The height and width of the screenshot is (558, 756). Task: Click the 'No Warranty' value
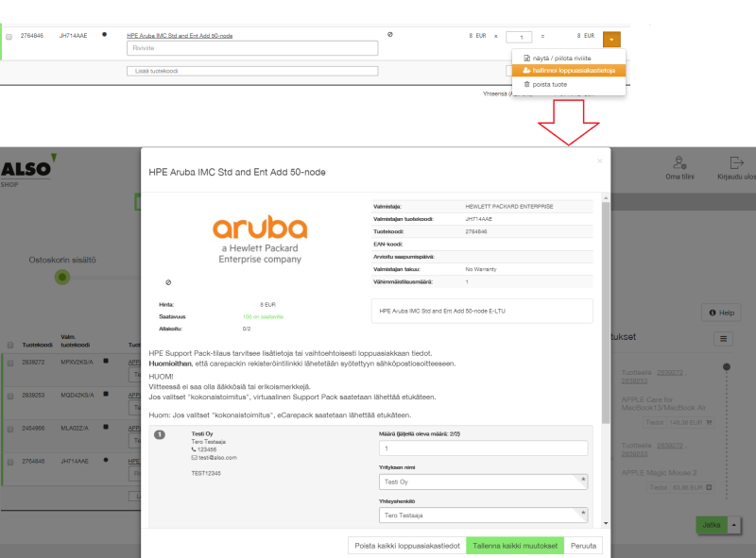pyautogui.click(x=481, y=269)
